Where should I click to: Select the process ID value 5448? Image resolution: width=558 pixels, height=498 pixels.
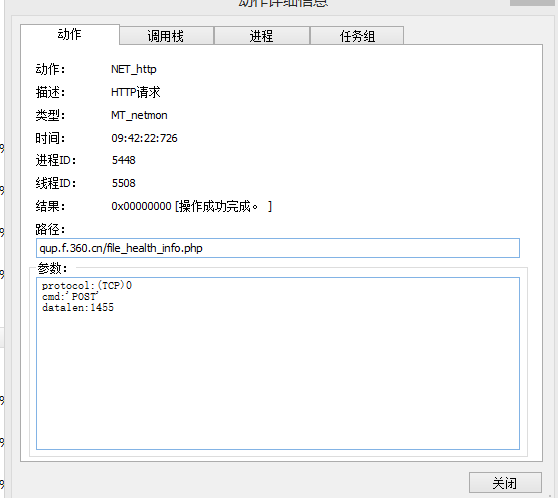pyautogui.click(x=123, y=160)
